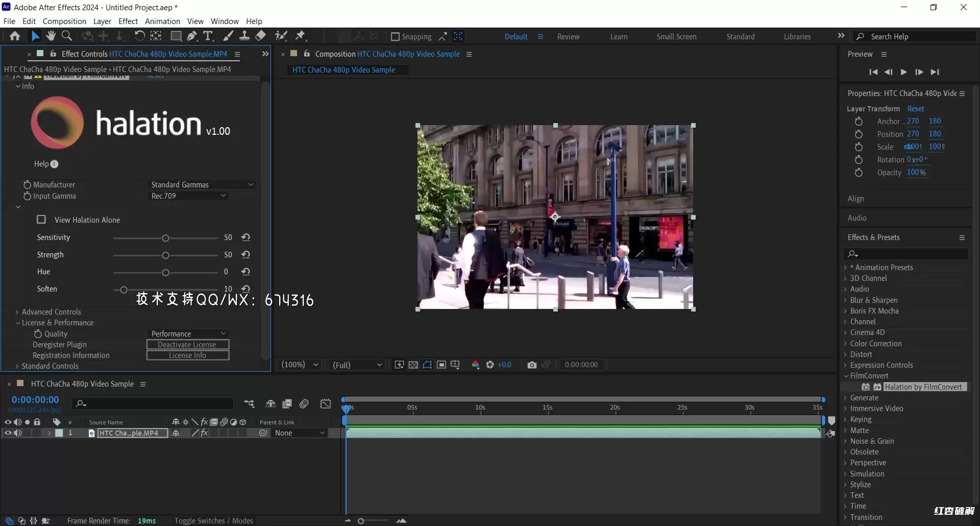Jump to first frame in Preview

tap(873, 72)
